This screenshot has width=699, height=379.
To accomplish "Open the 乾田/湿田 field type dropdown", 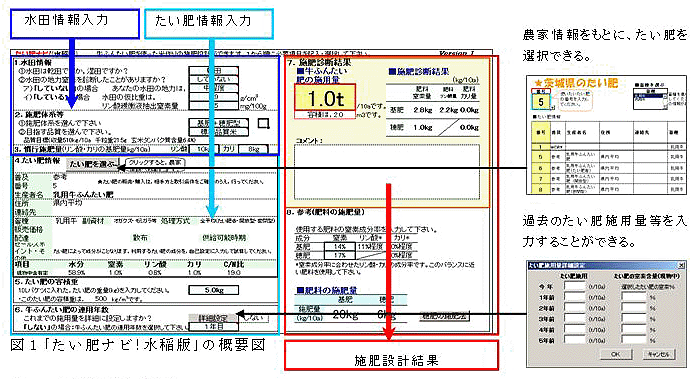I will coord(214,71).
